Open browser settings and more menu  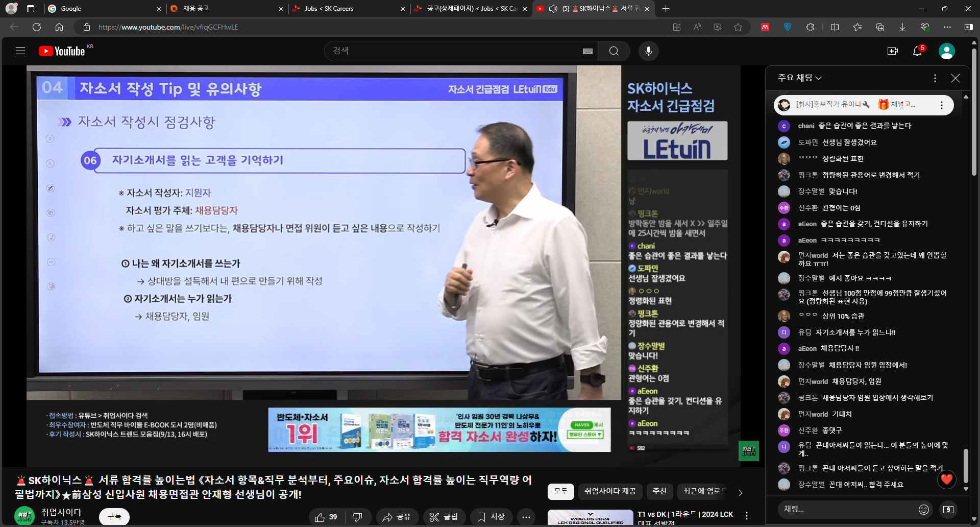pyautogui.click(x=947, y=27)
